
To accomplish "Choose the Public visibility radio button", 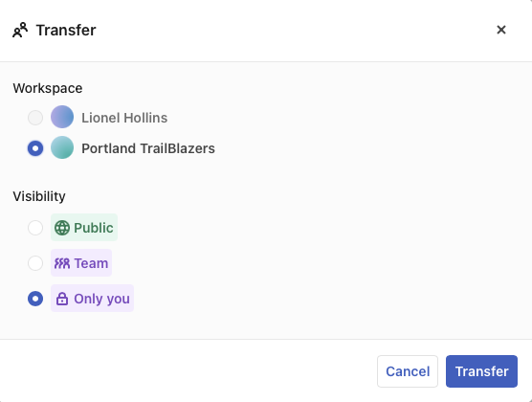I will click(x=35, y=228).
